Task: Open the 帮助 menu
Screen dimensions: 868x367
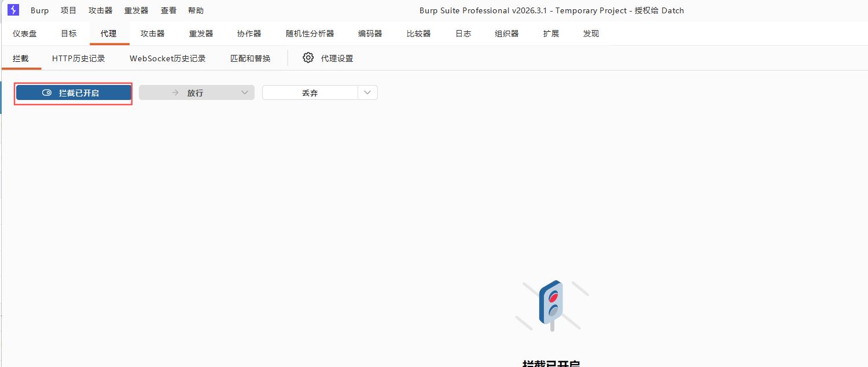Action: [x=196, y=10]
